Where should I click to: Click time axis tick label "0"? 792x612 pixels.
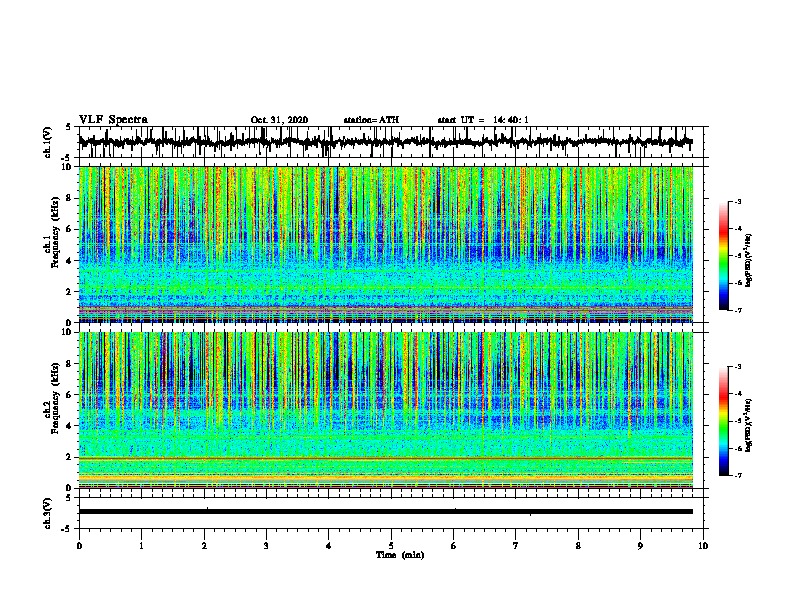coord(79,546)
